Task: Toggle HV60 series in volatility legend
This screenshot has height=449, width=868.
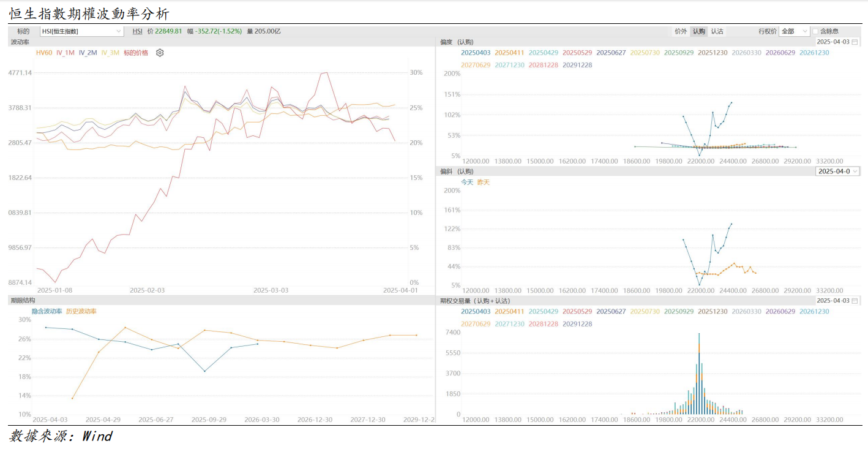Action: pos(44,53)
